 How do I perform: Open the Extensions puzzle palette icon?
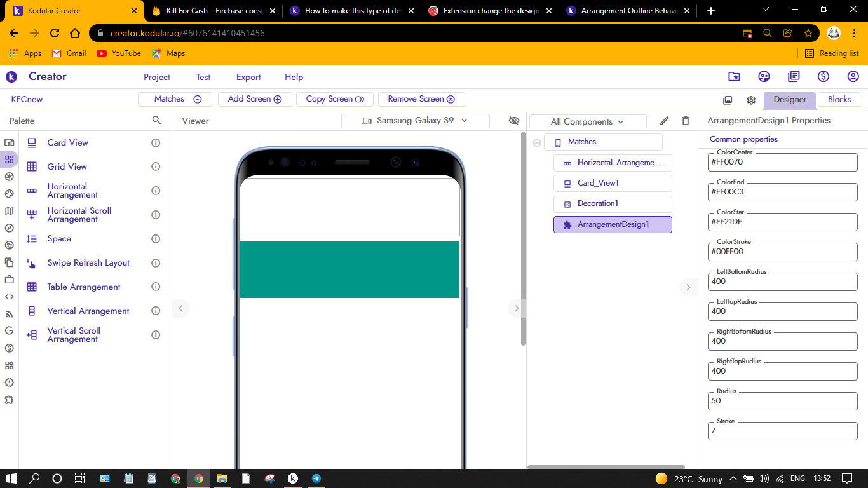point(9,400)
